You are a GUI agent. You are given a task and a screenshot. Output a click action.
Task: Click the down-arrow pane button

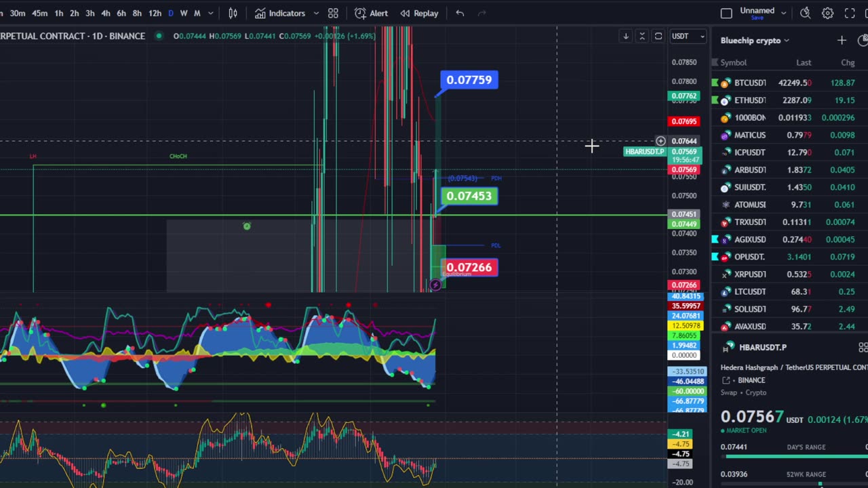tap(626, 36)
